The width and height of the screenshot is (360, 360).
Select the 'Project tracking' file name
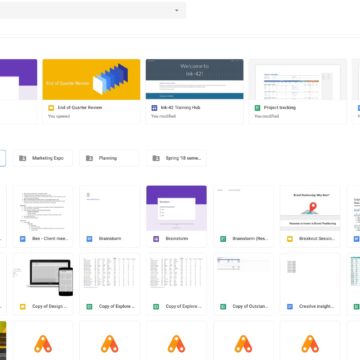coord(280,108)
